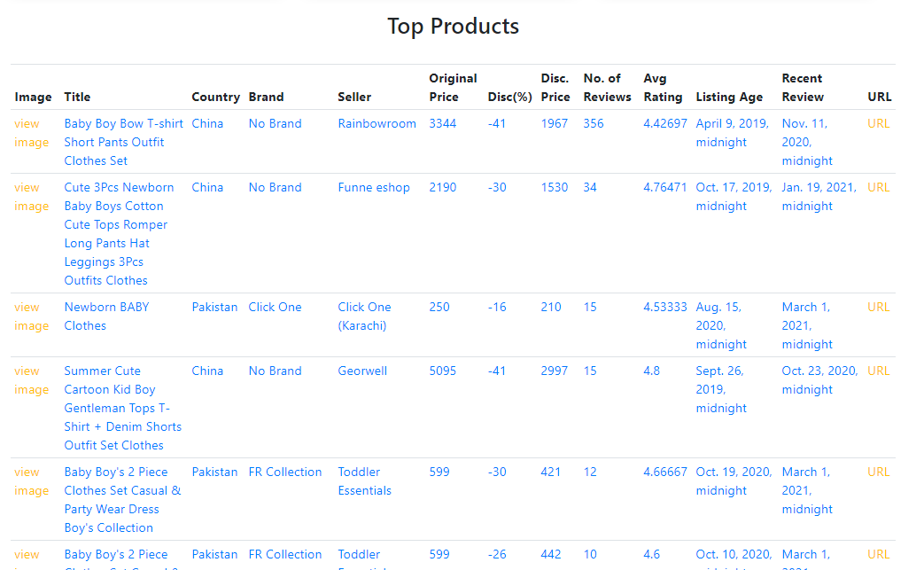Screen dimensions: 924x570
Task: Open URL for Baby Boy Bow T-shirt set
Action: point(878,123)
